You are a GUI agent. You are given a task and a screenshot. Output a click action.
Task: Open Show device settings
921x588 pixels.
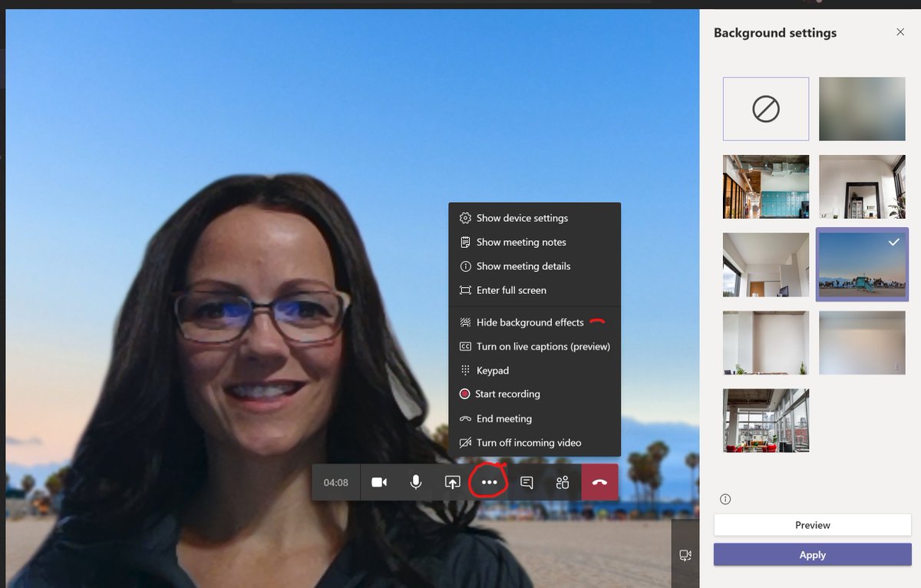522,218
